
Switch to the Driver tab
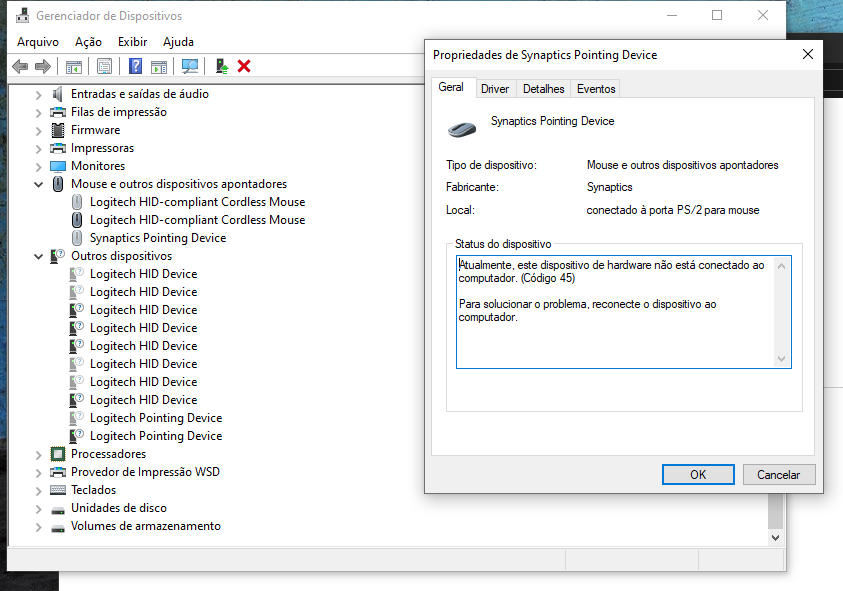pos(495,89)
